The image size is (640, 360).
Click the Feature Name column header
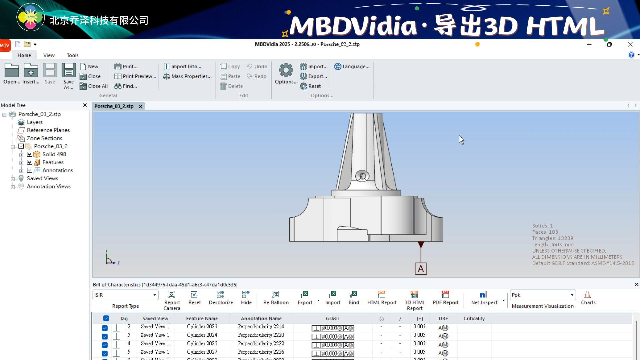[x=202, y=318]
